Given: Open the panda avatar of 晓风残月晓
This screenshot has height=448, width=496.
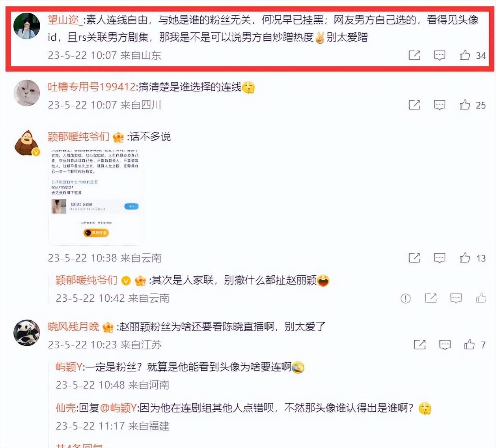Looking at the screenshot, I should (x=27, y=333).
